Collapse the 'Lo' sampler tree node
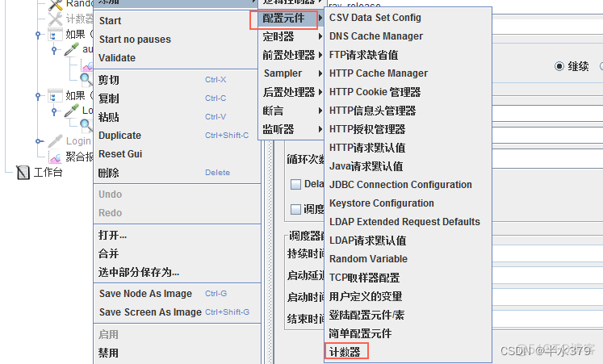This screenshot has height=364, width=603. (54, 111)
